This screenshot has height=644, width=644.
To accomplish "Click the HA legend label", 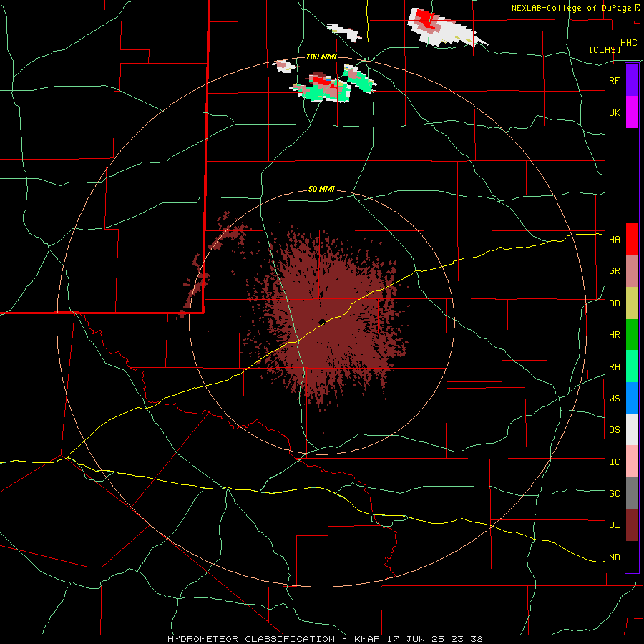I will click(614, 240).
